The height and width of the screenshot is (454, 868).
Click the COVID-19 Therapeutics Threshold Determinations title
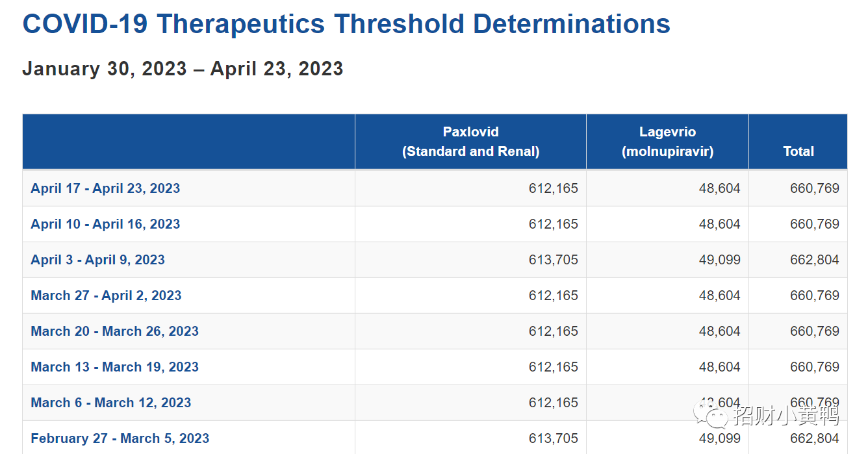point(346,25)
